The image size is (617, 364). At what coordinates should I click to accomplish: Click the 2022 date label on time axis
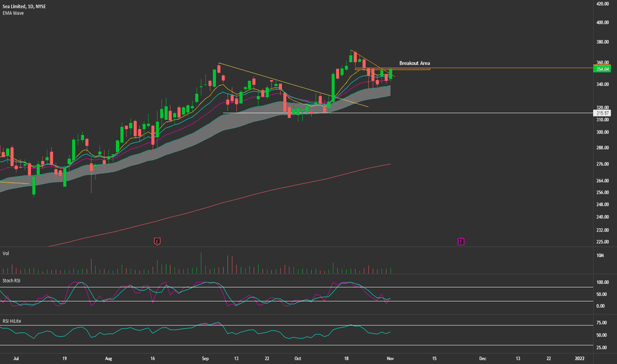(580, 359)
